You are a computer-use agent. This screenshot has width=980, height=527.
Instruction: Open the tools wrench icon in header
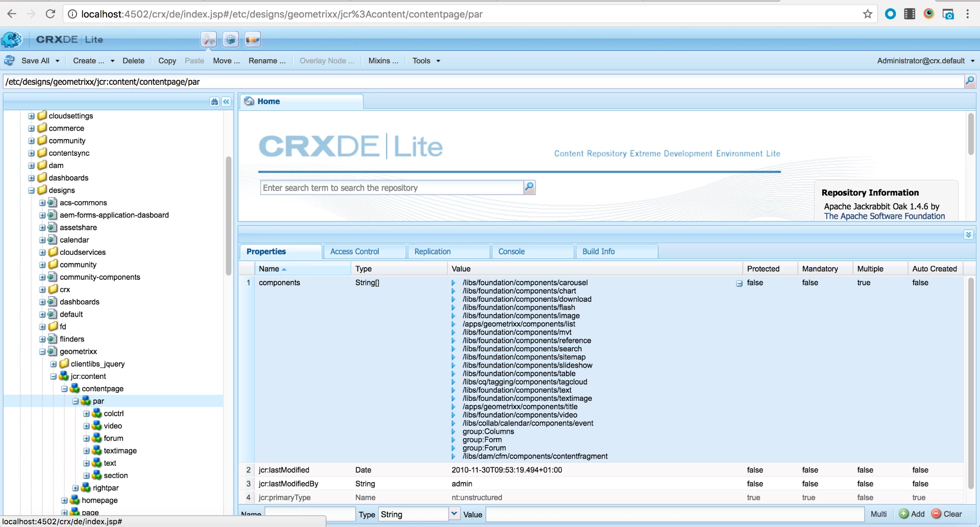click(x=209, y=39)
